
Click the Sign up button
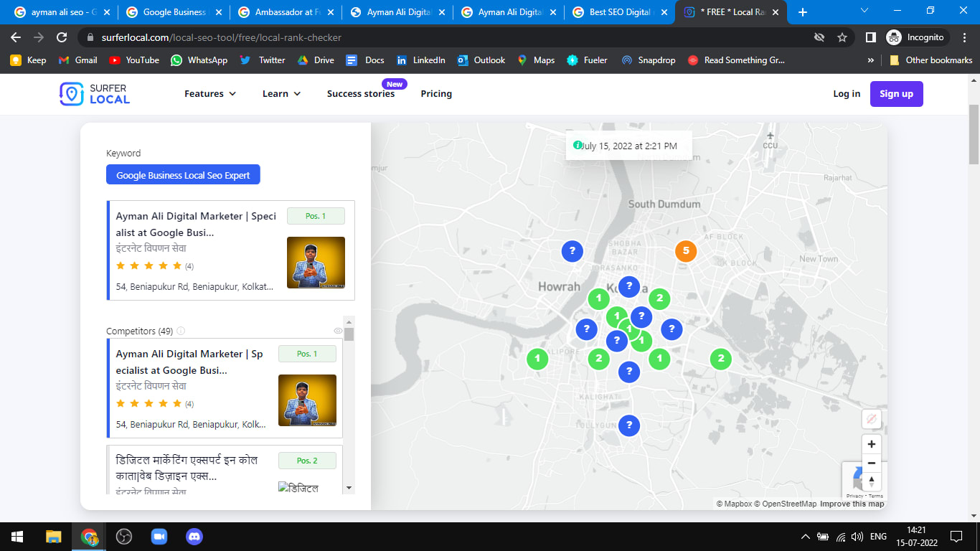(x=896, y=94)
